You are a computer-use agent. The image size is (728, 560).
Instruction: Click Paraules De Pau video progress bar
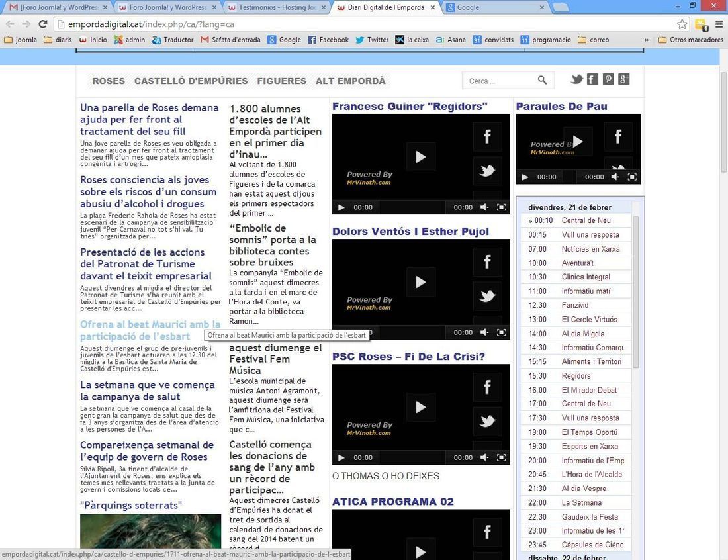pyautogui.click(x=570, y=177)
